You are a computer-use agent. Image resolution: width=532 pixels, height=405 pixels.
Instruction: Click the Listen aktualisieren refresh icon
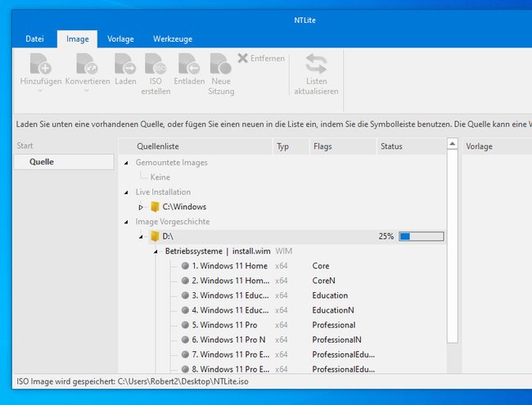(316, 64)
